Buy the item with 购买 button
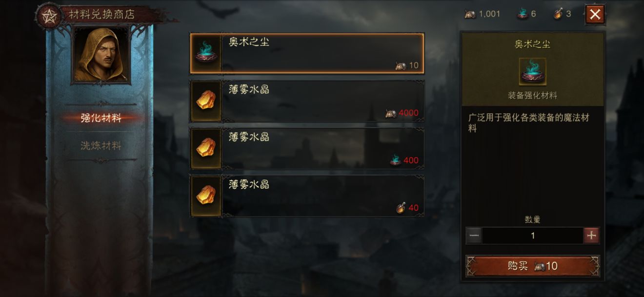The height and width of the screenshot is (297, 644). (x=533, y=266)
